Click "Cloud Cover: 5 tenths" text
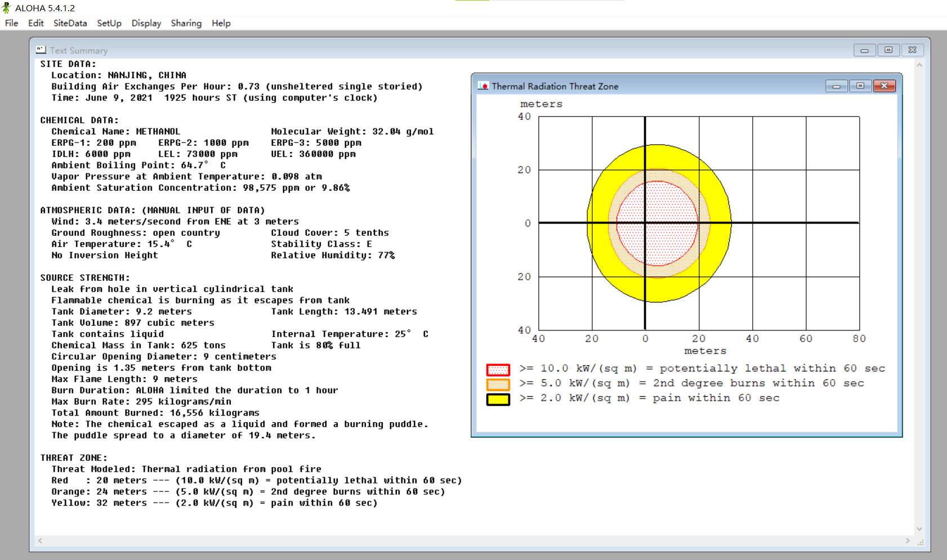The image size is (947, 560). [330, 233]
